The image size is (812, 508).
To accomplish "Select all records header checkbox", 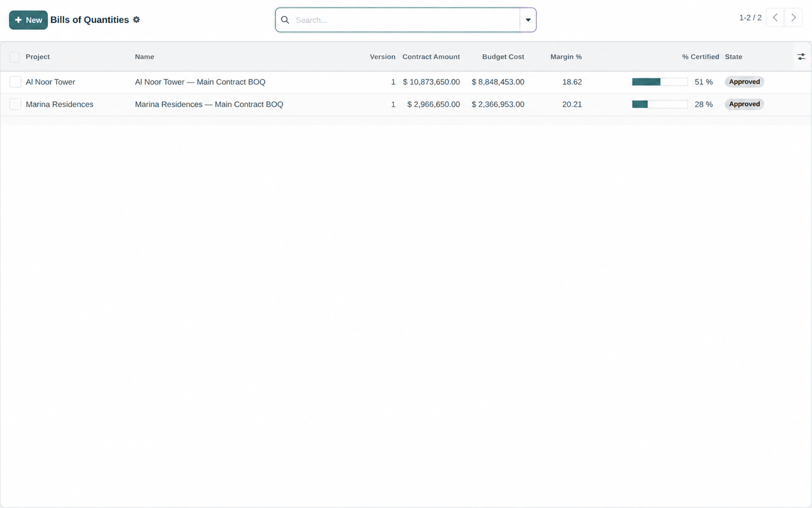I will coord(15,57).
